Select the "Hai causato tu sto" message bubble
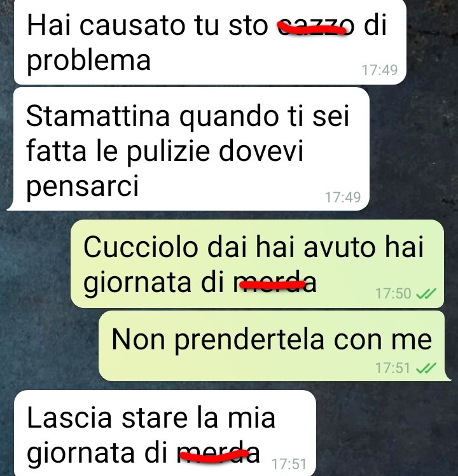Screen dimensions: 458x476 (210, 42)
